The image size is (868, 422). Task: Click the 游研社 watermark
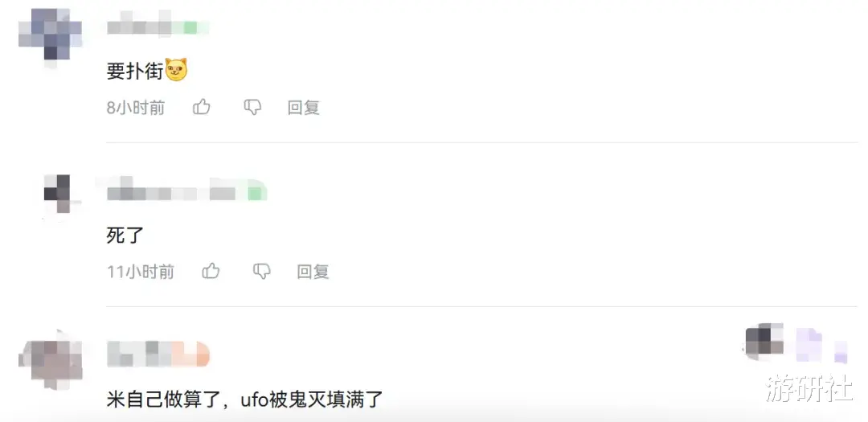(x=809, y=387)
